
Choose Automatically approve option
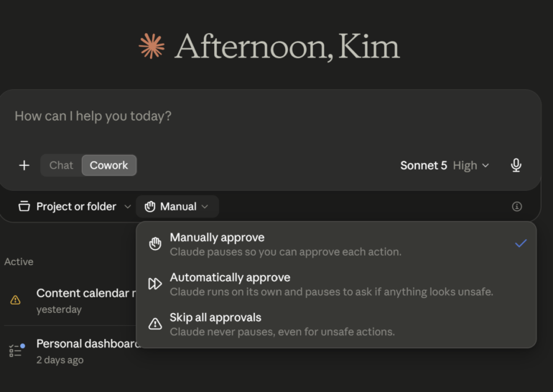336,284
